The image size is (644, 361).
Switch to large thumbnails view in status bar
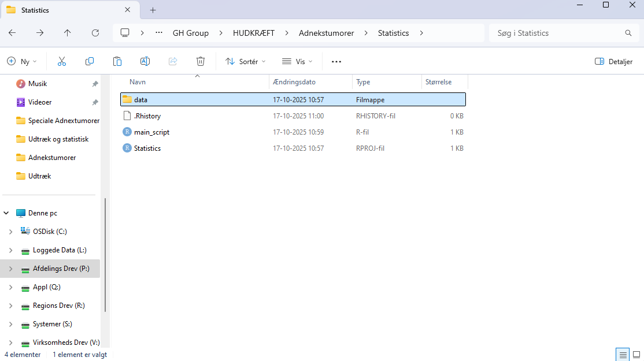point(636,355)
